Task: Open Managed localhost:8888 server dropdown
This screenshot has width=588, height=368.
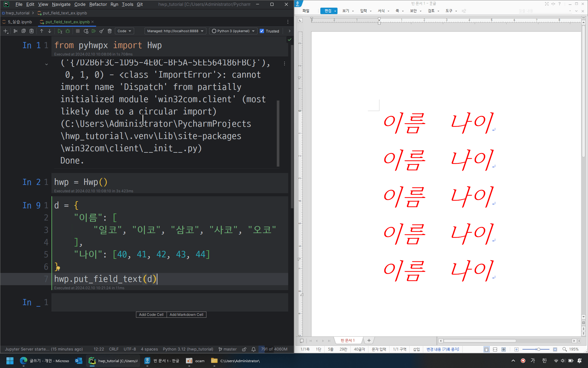Action: 175,31
